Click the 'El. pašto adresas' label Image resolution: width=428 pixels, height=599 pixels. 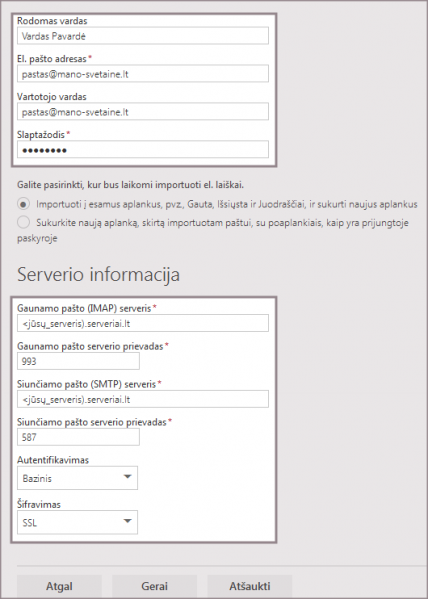(x=52, y=59)
